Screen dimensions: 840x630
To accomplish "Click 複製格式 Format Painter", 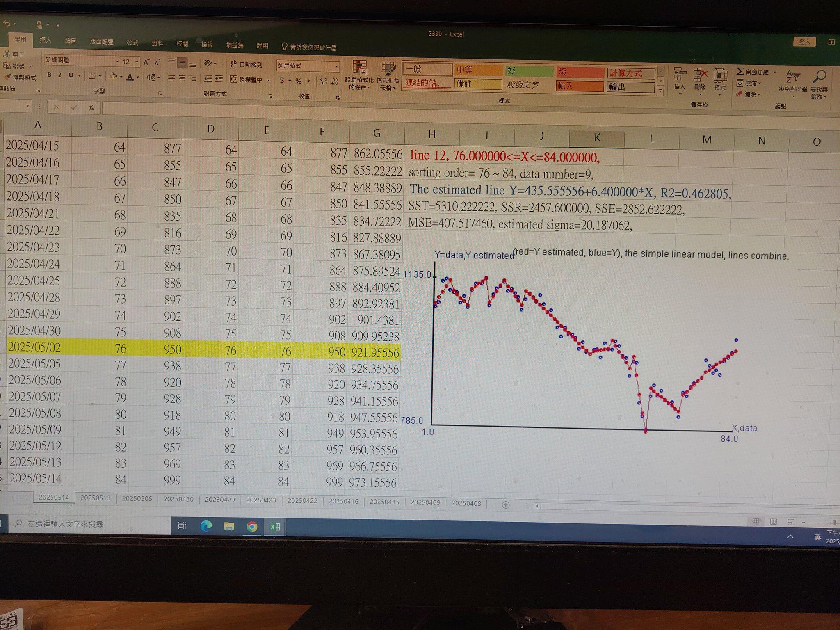I will pyautogui.click(x=20, y=77).
